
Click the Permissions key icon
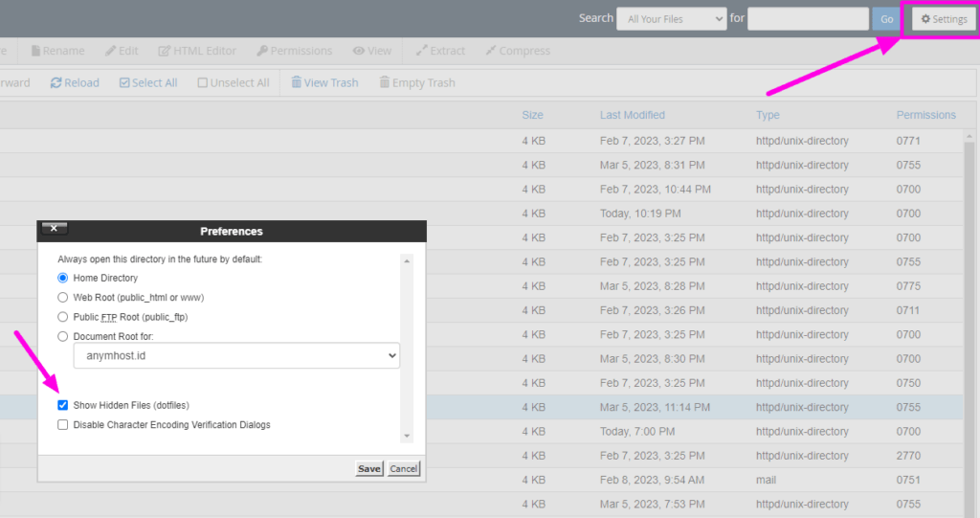point(261,51)
